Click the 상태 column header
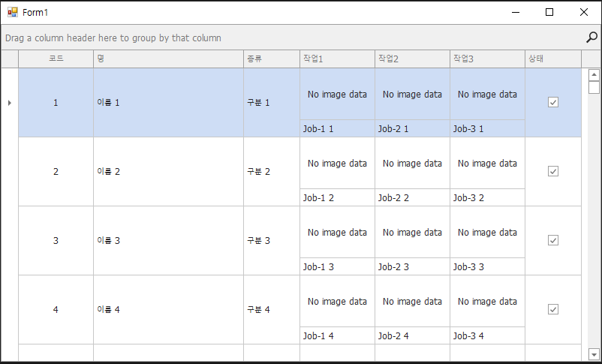602x364 pixels. pyautogui.click(x=553, y=59)
